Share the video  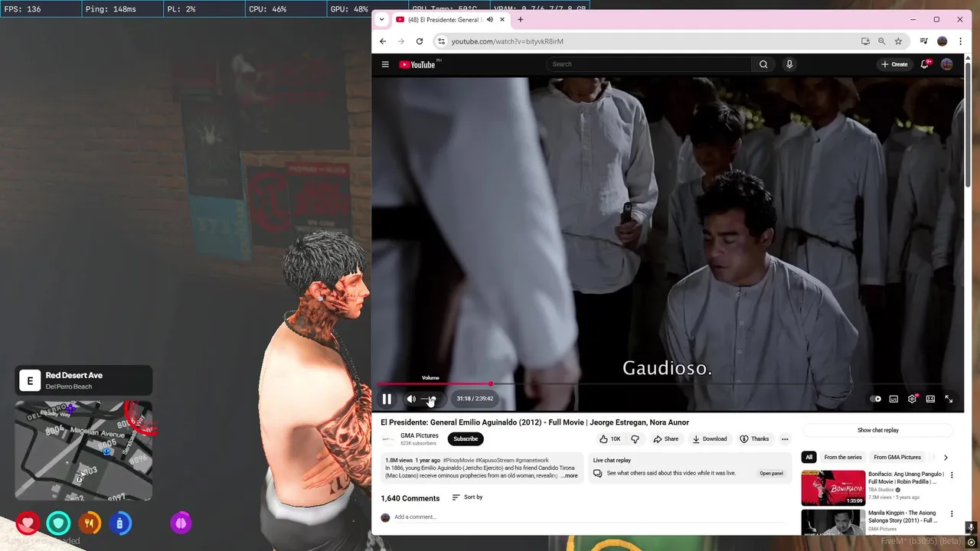coord(665,439)
